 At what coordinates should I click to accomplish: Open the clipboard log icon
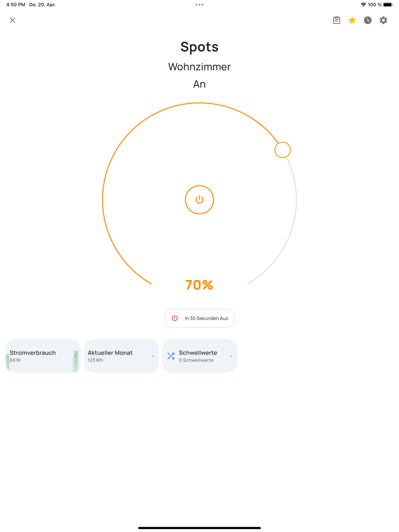(336, 20)
